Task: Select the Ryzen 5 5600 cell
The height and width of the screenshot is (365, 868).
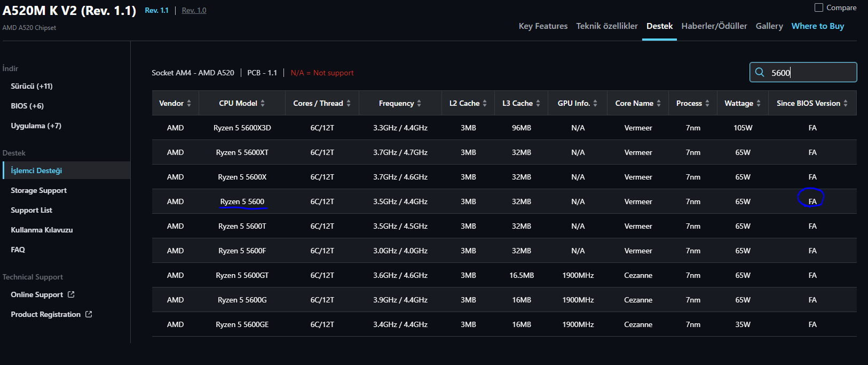Action: coord(242,201)
